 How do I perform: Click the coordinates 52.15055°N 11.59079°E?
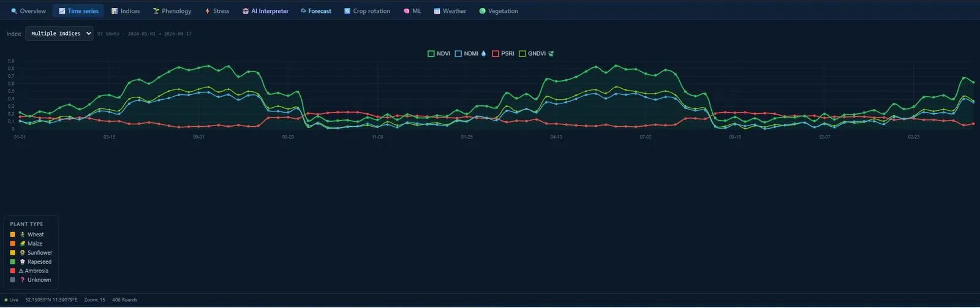pyautogui.click(x=51, y=300)
